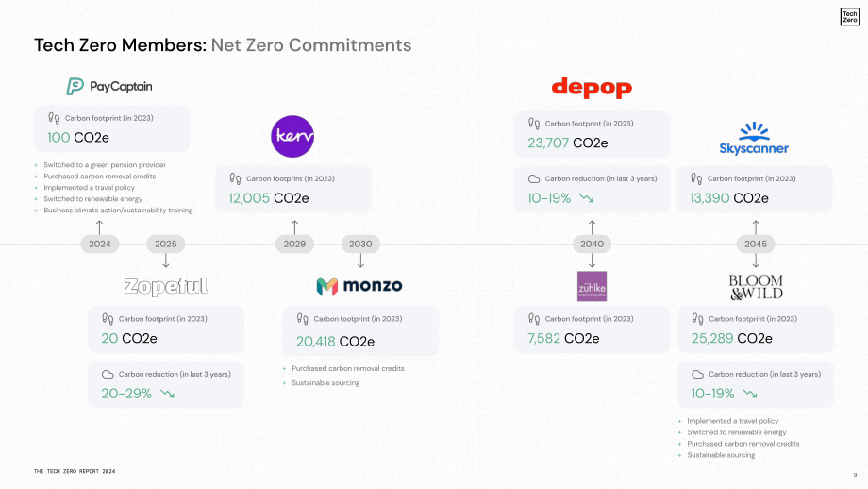
Task: Click the cloud icon in Bloom & Wild reduction card
Action: (697, 375)
